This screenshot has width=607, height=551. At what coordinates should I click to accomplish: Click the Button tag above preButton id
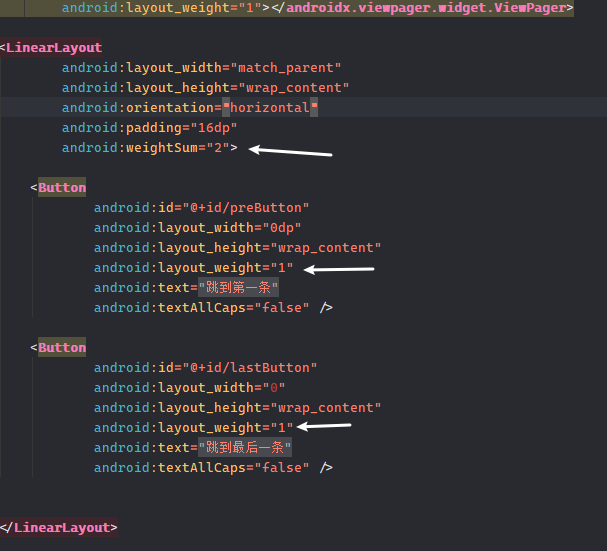pyautogui.click(x=62, y=188)
